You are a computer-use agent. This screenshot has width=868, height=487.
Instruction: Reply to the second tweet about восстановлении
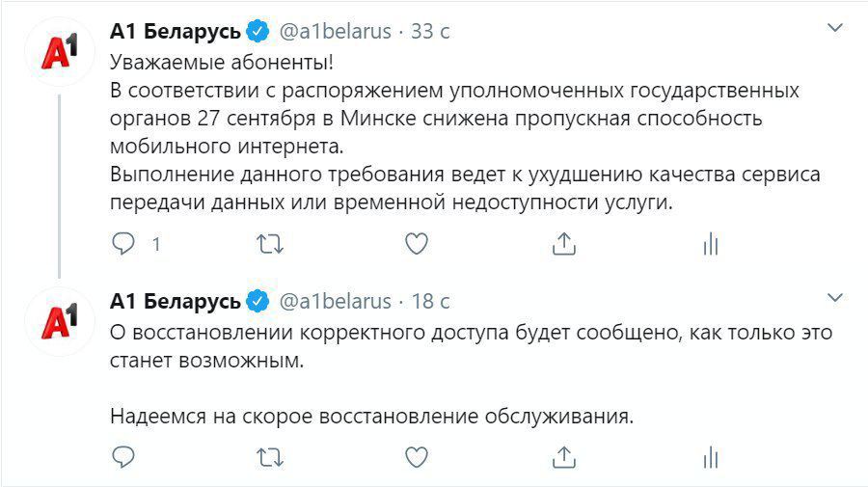[x=123, y=457]
